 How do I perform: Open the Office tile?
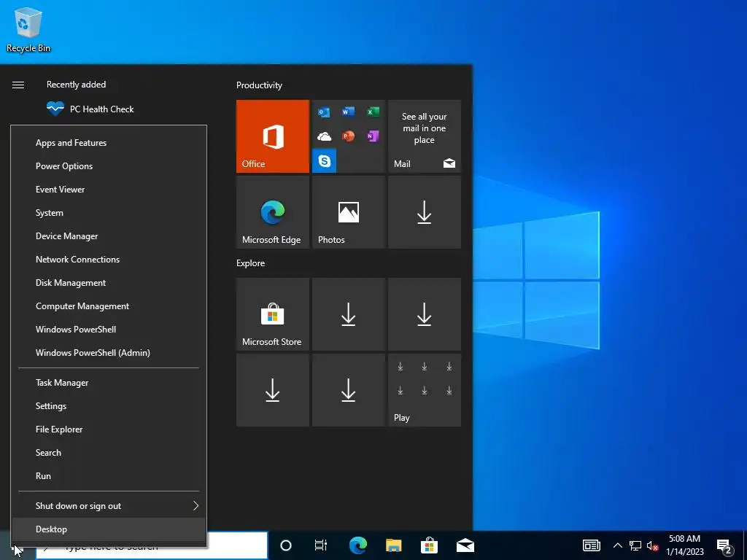pos(273,136)
